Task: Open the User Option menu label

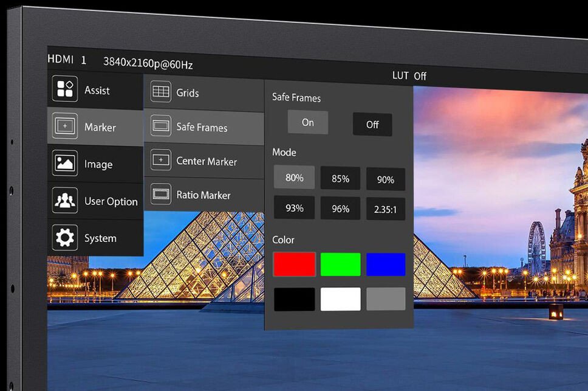Action: pos(111,201)
